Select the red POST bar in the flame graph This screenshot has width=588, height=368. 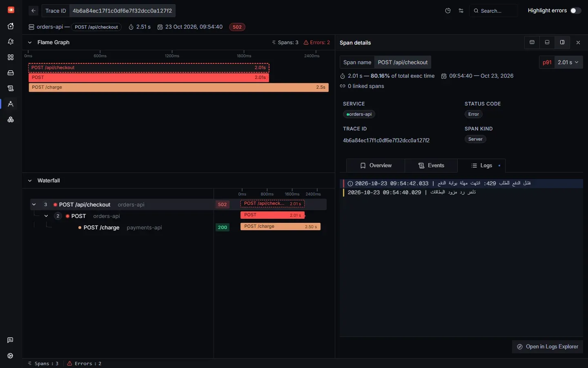pos(149,77)
